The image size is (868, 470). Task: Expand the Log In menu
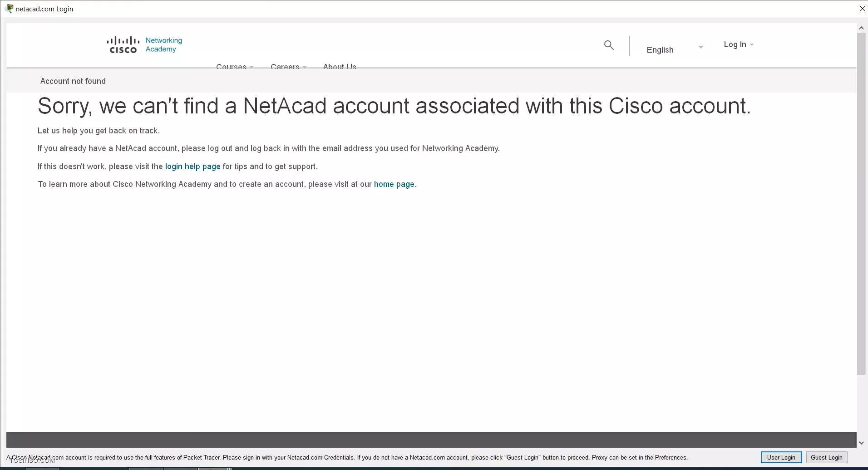coord(739,44)
